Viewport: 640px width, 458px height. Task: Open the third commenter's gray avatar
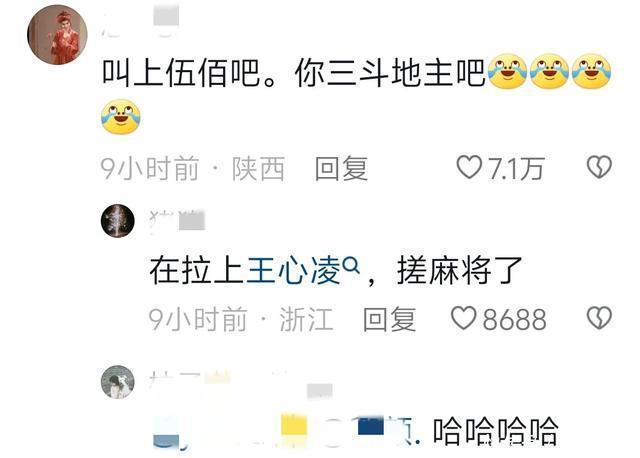[118, 382]
